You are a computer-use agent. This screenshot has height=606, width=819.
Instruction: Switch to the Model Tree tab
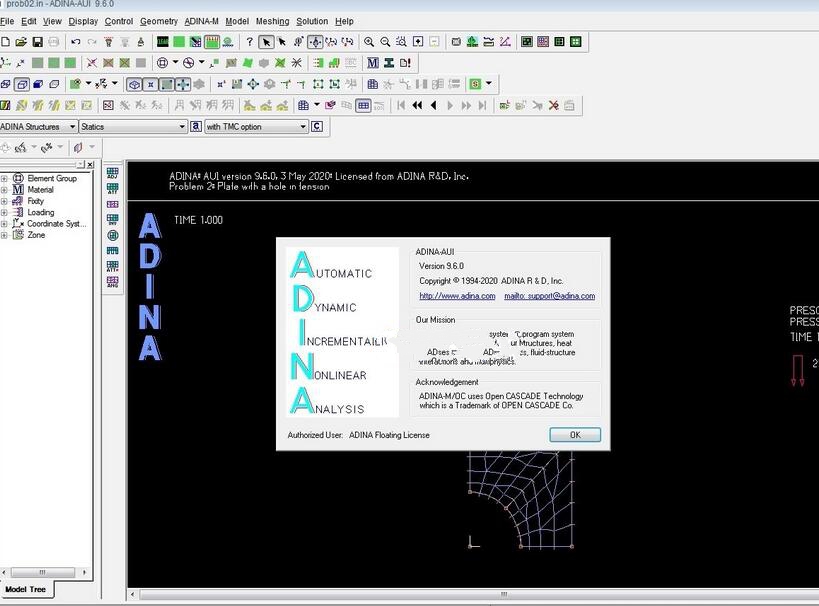pos(26,589)
